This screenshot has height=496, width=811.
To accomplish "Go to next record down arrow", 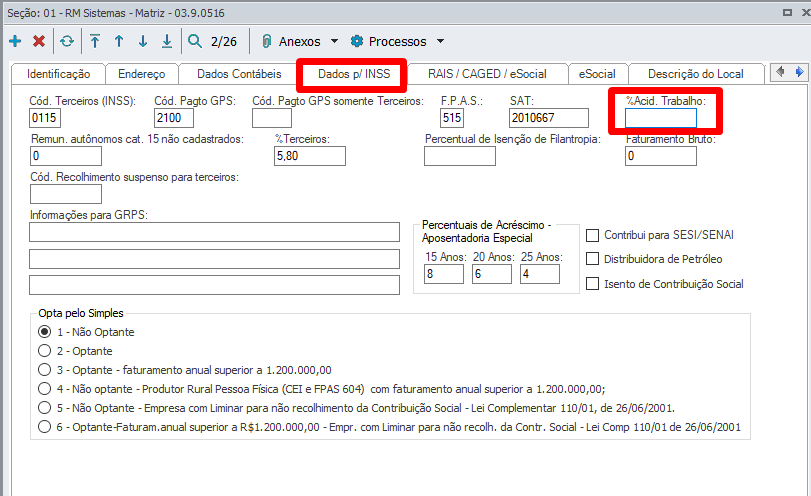I will coord(143,41).
